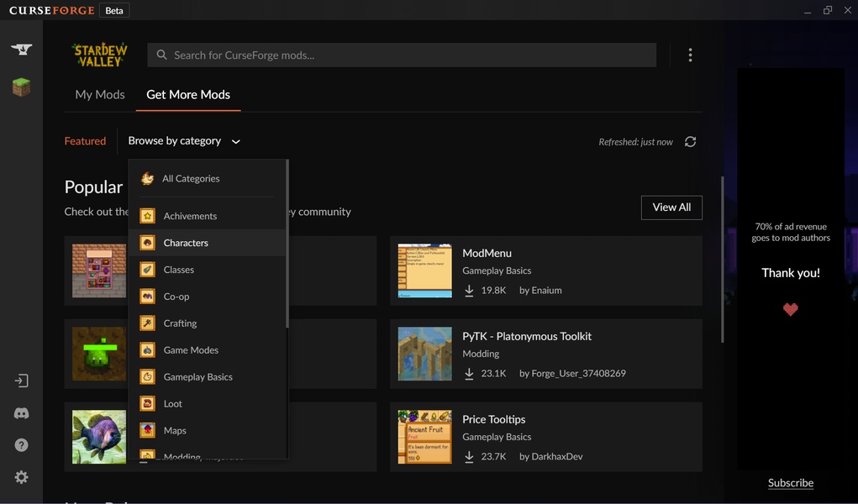Select All Categories in dropdown
Screen dimensions: 858x504
point(191,179)
